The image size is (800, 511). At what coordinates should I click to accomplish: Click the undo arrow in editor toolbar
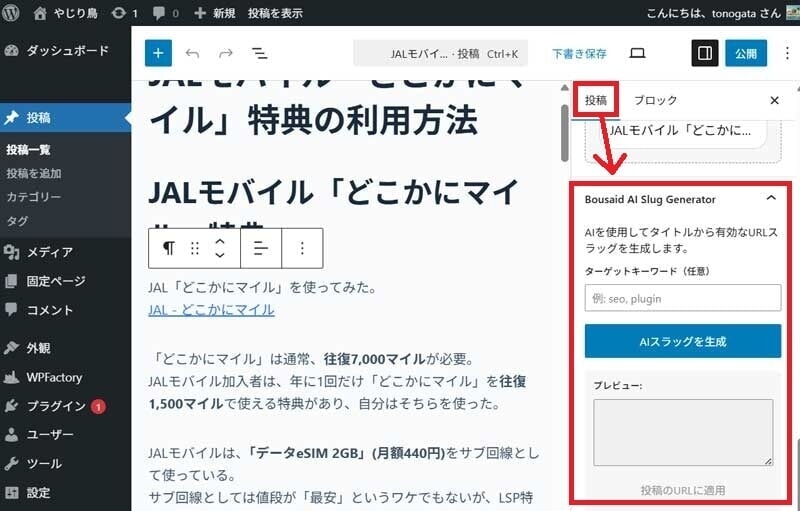pyautogui.click(x=192, y=53)
